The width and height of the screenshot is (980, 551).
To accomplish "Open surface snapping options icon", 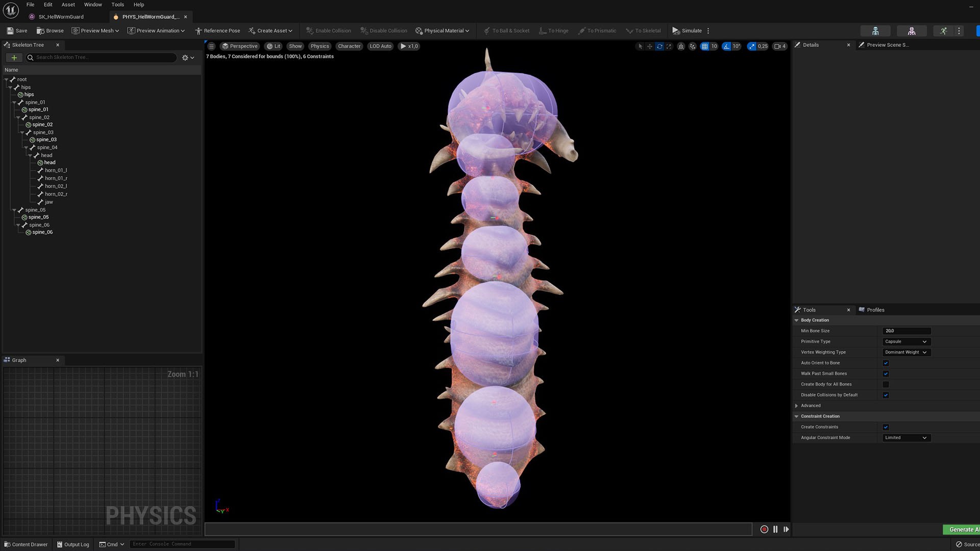I will (693, 46).
